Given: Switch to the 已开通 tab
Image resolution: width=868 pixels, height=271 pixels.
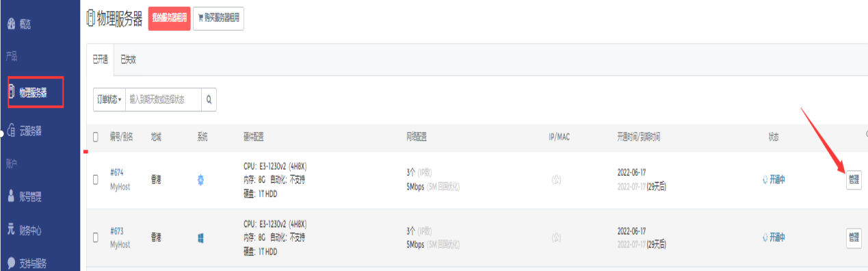Looking at the screenshot, I should tap(101, 60).
